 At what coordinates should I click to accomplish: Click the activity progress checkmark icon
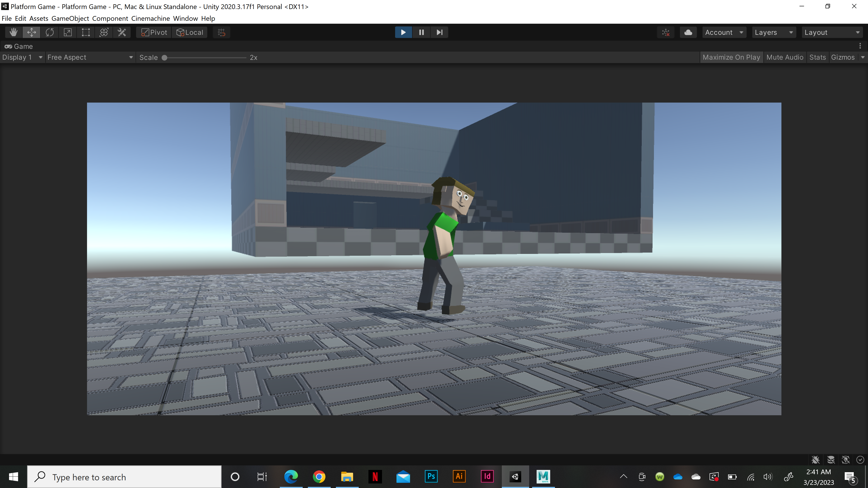click(x=860, y=460)
